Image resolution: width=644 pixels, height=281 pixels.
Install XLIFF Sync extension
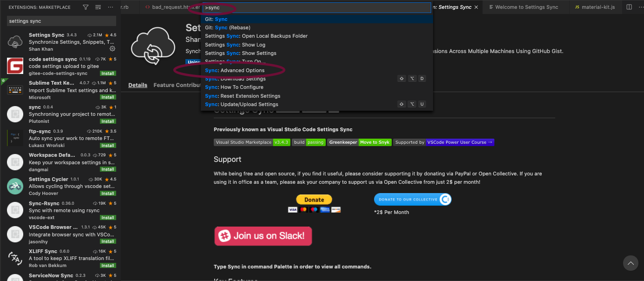[108, 266]
